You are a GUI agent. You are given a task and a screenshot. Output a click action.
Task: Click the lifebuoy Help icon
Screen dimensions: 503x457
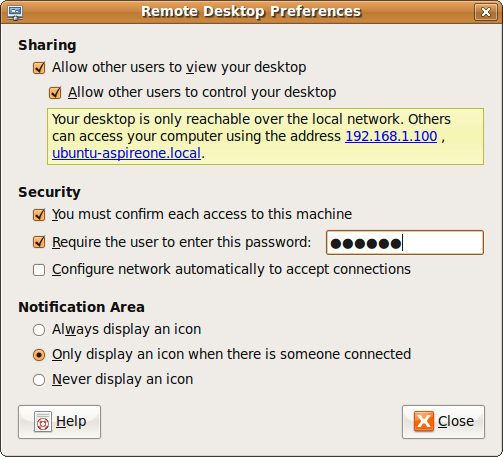[x=43, y=421]
